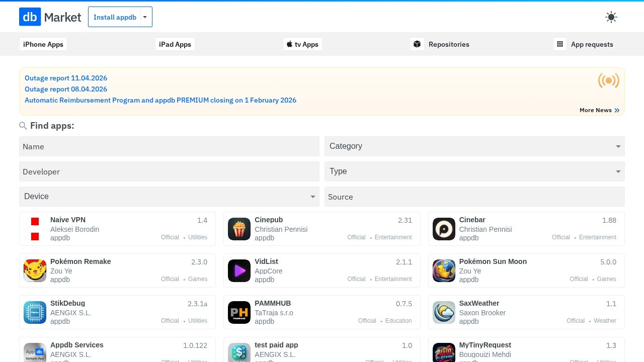Click the Education category on PAMMHUB
644x362 pixels.
coord(398,321)
